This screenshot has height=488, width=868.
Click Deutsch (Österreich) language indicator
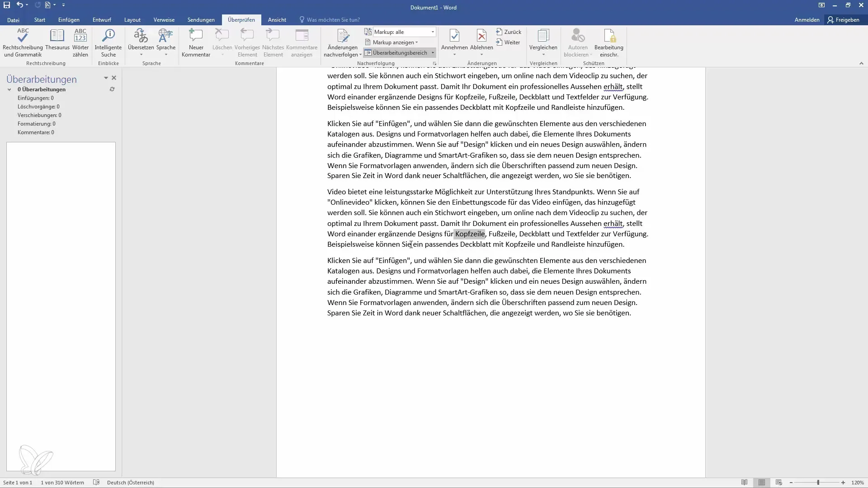[x=131, y=483]
